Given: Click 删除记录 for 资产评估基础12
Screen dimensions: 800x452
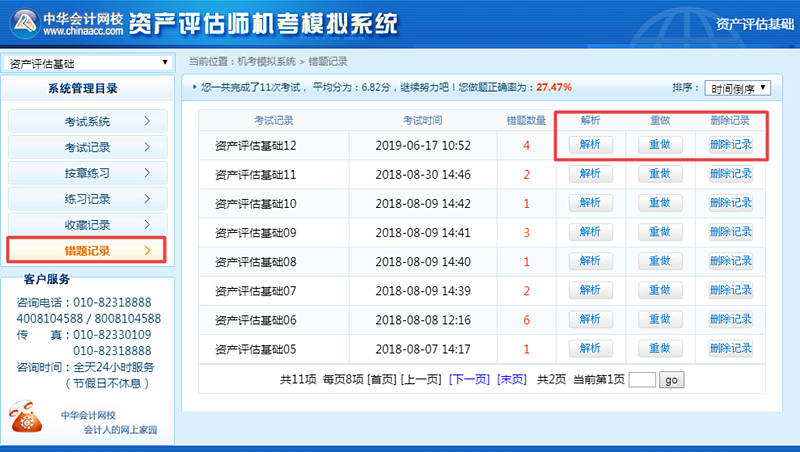Looking at the screenshot, I should [731, 145].
